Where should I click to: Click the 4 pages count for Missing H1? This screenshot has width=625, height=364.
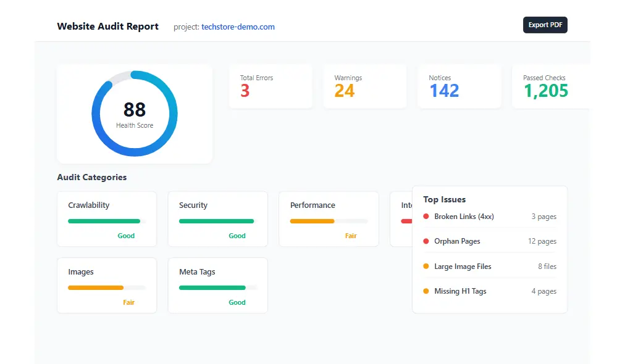click(543, 291)
